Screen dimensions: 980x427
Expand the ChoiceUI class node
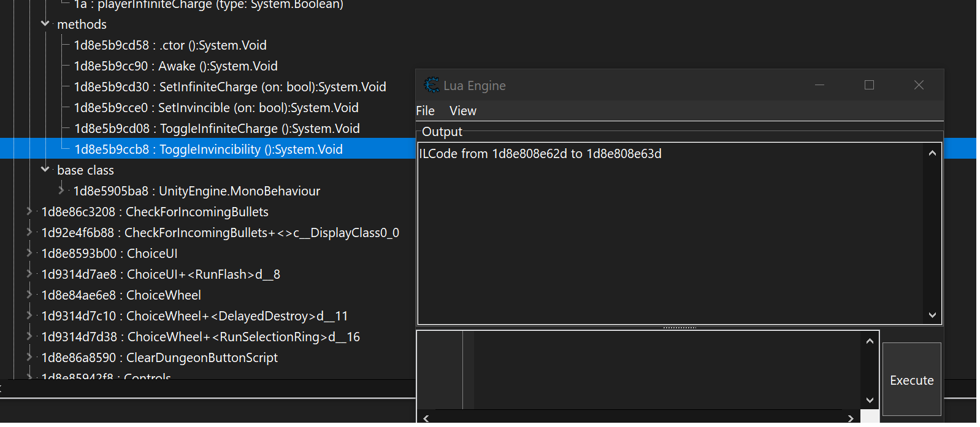pyautogui.click(x=29, y=253)
